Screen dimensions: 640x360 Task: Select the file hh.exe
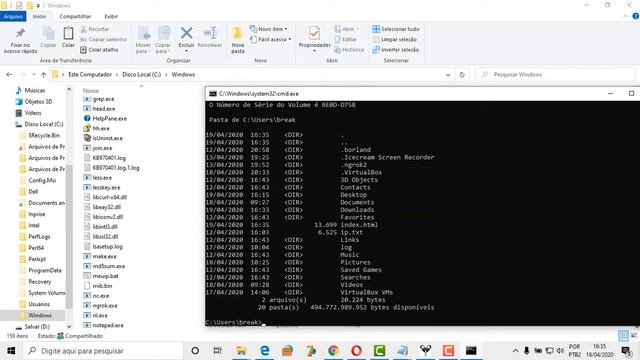101,128
